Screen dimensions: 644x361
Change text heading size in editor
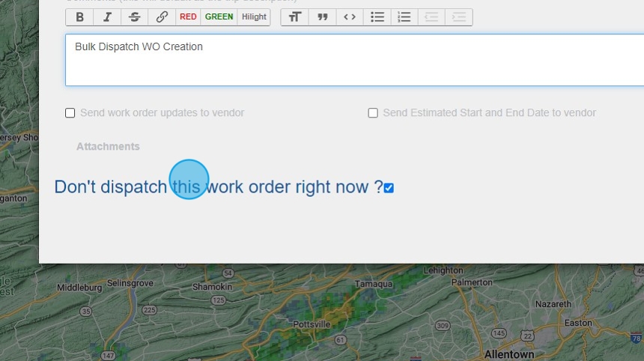point(294,16)
